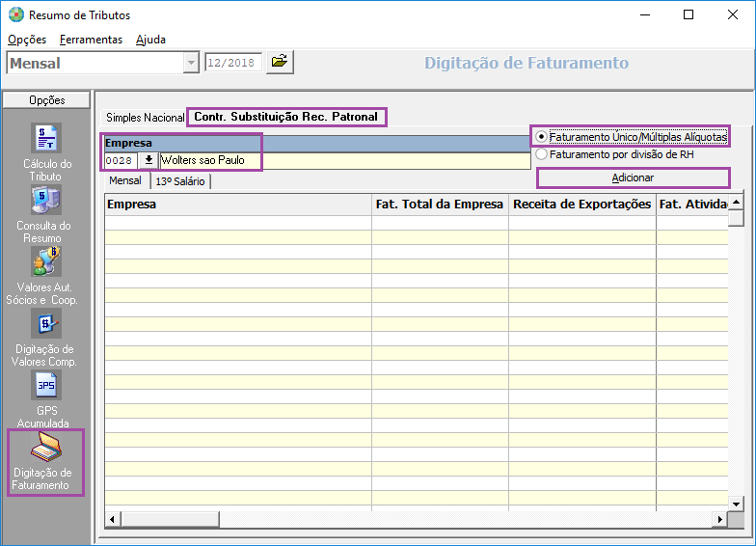The height and width of the screenshot is (546, 756).
Task: Switch to Contr. Substituição Rec. Patronal tab
Action: [x=285, y=117]
